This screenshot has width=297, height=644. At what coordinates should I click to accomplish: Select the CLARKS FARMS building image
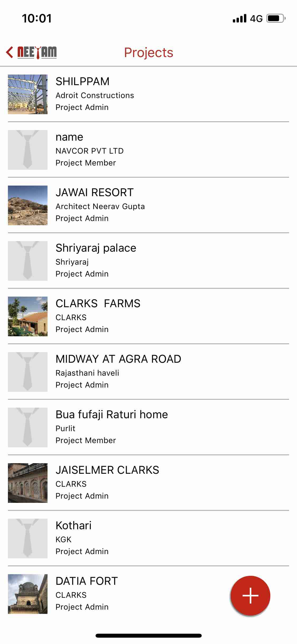click(28, 316)
